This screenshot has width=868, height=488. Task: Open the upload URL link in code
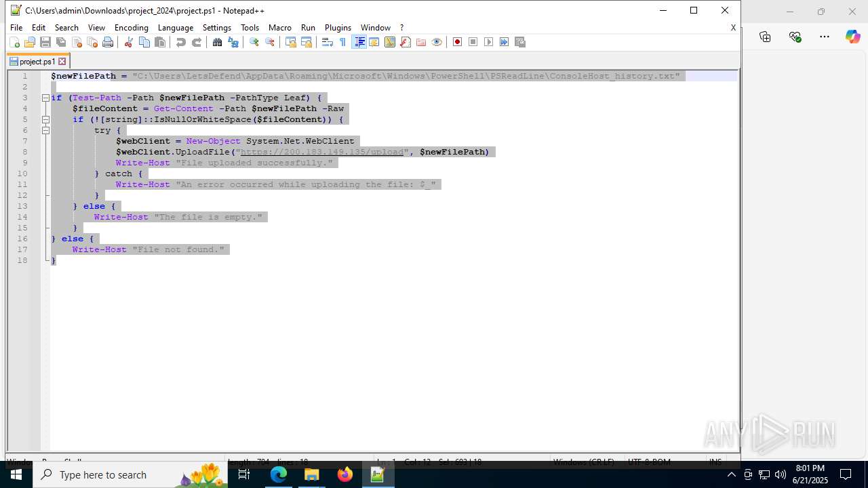point(322,152)
